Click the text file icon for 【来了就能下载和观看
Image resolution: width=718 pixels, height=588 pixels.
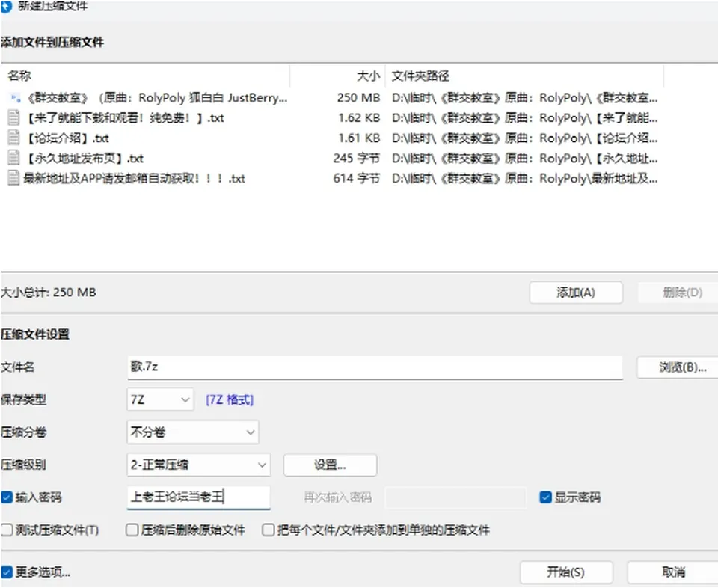[x=13, y=117]
